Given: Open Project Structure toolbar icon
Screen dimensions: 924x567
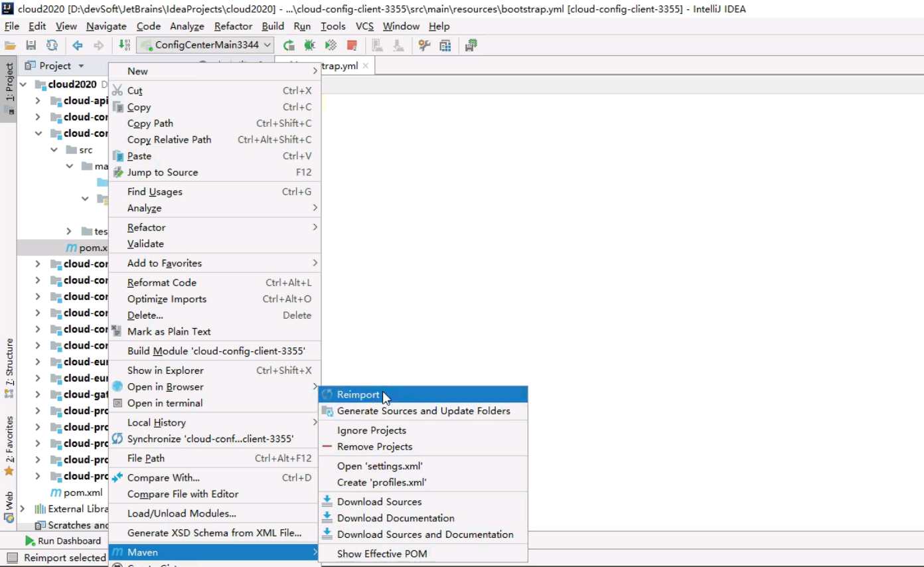Looking at the screenshot, I should [445, 45].
